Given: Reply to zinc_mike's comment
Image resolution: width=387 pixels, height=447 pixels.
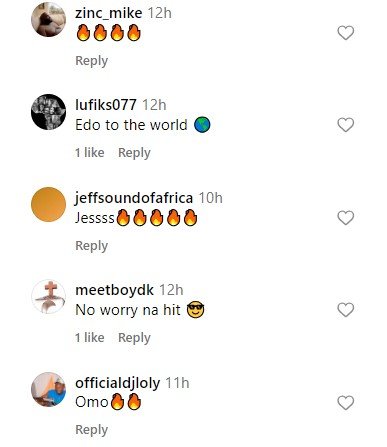Looking at the screenshot, I should (x=92, y=61).
